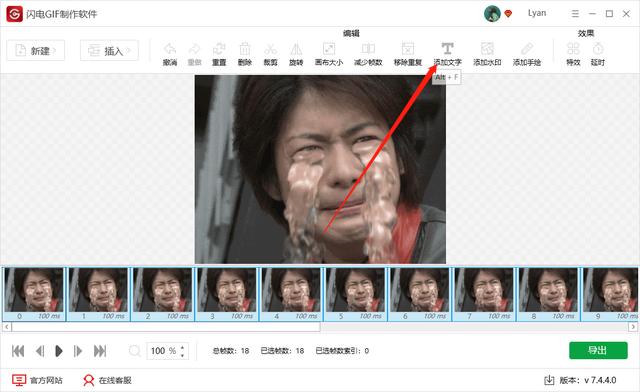Select frame 5 thumbnail
The width and height of the screenshot is (640, 392).
point(356,294)
